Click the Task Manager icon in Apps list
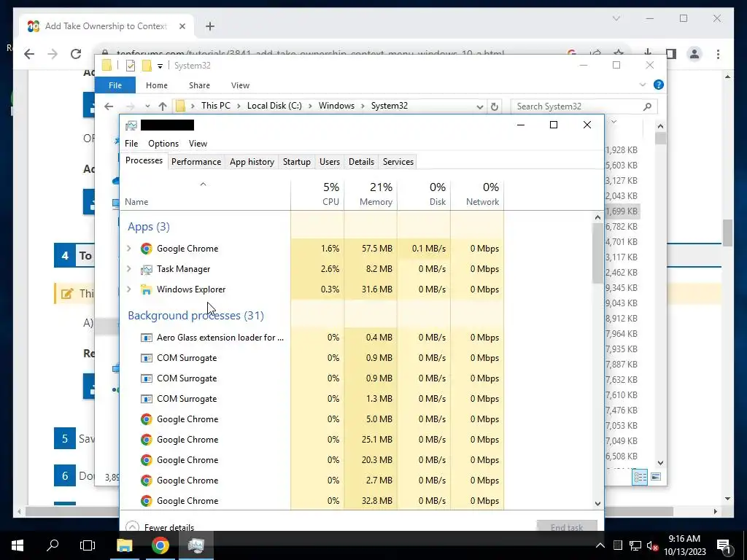 [146, 269]
